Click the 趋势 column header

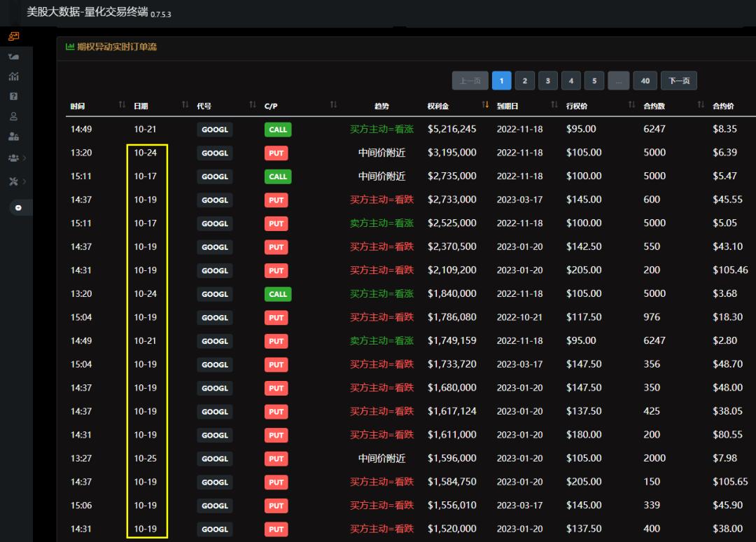pos(382,106)
